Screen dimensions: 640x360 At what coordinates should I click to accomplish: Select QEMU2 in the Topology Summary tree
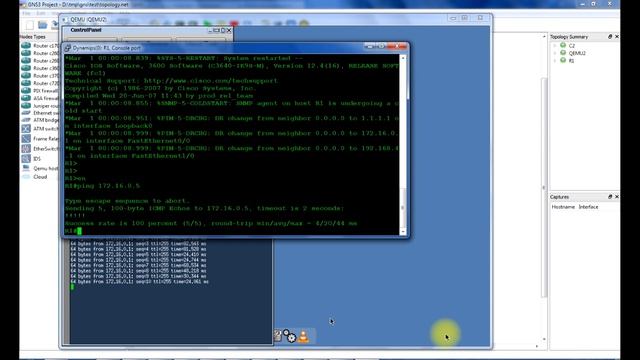[577, 53]
